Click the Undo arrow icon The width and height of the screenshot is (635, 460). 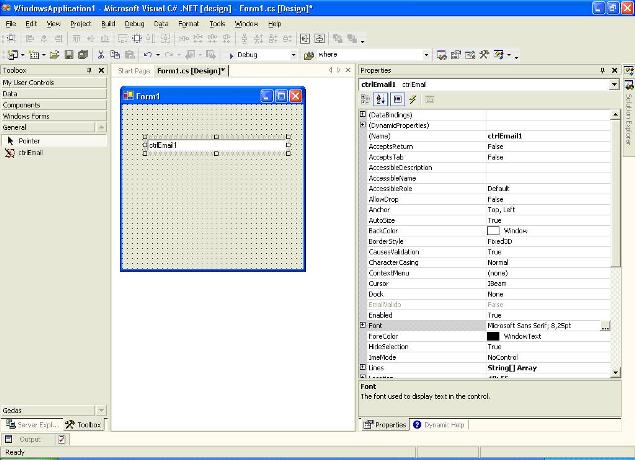point(148,55)
